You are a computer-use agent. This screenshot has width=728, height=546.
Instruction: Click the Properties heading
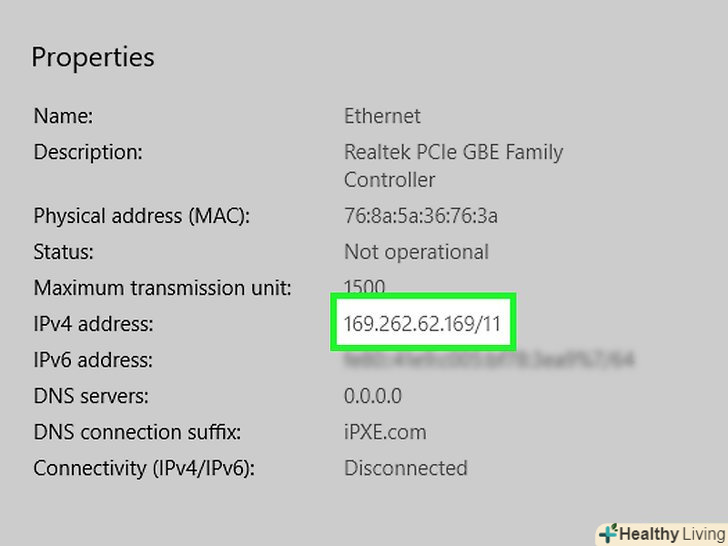point(93,57)
